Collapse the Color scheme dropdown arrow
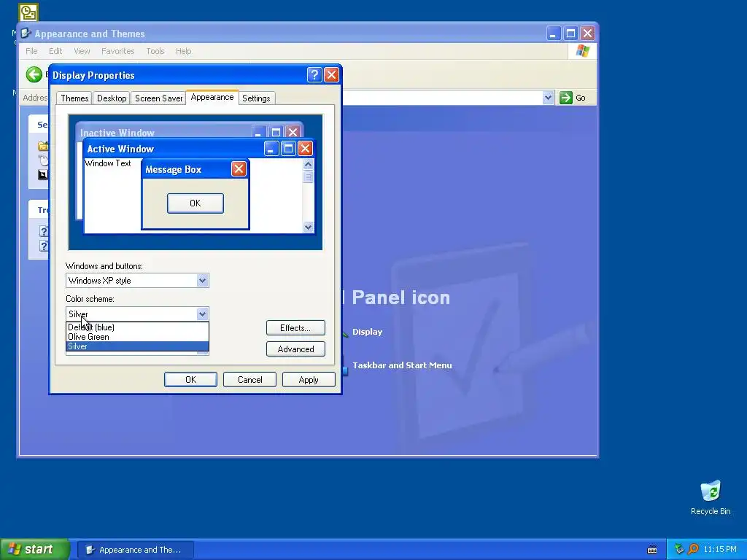Screen dimensions: 747x560 point(203,314)
